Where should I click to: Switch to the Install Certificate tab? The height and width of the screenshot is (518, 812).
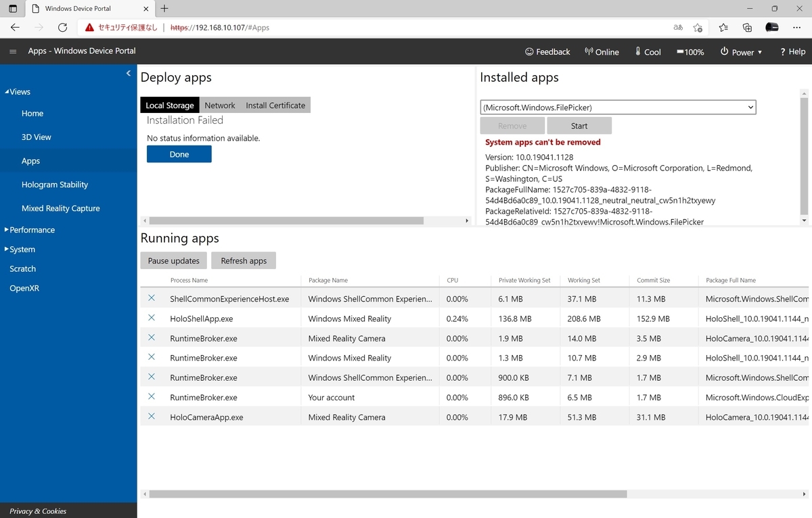point(275,105)
